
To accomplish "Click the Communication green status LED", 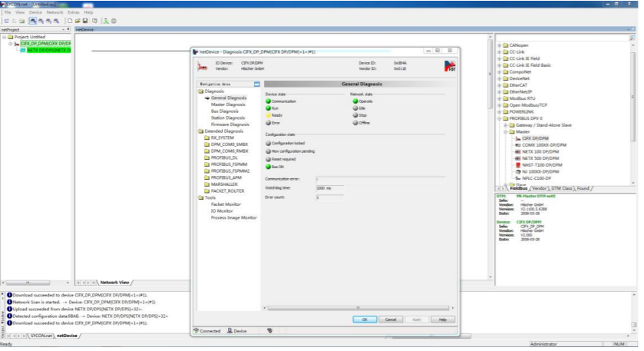I will [x=268, y=101].
